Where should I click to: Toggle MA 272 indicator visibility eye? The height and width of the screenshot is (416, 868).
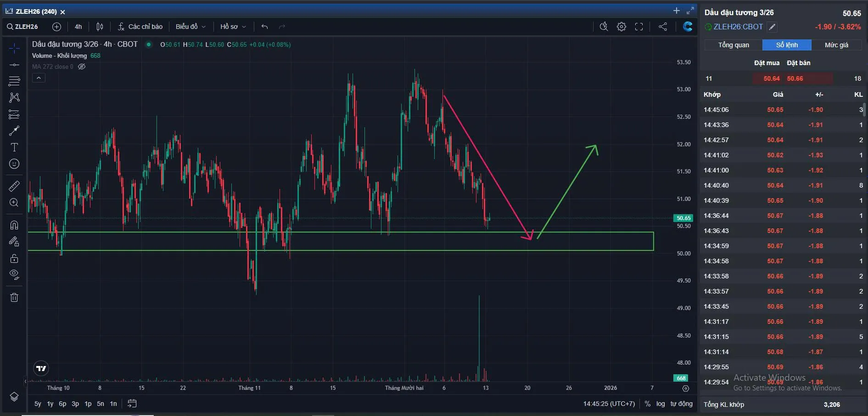point(82,67)
